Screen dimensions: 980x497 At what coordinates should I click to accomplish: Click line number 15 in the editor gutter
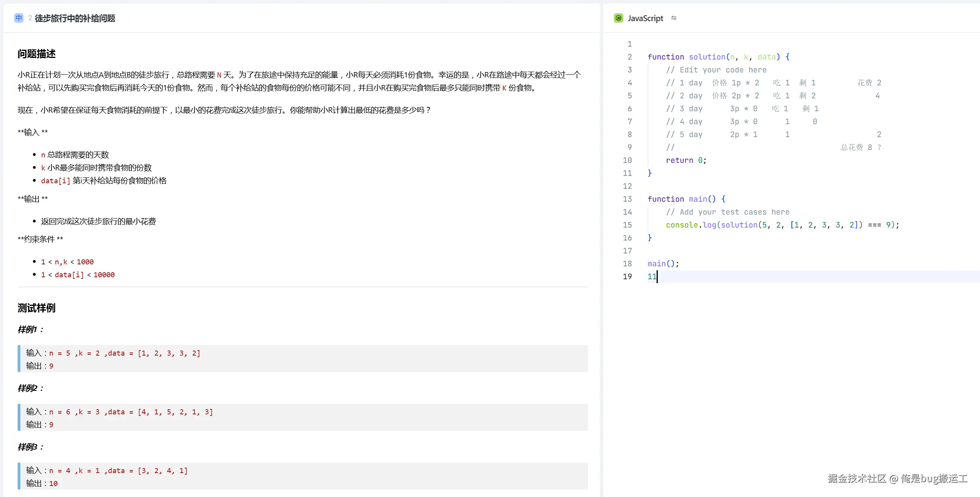[x=628, y=225]
